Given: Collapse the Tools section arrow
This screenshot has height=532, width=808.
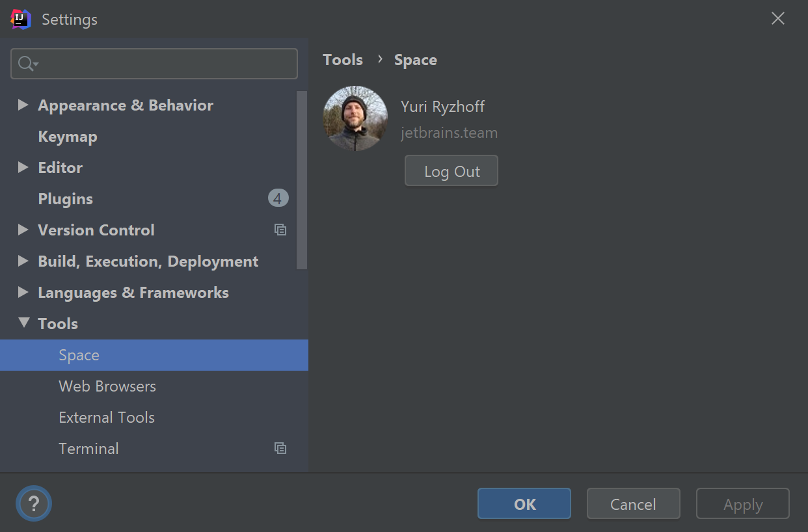Looking at the screenshot, I should (x=24, y=323).
